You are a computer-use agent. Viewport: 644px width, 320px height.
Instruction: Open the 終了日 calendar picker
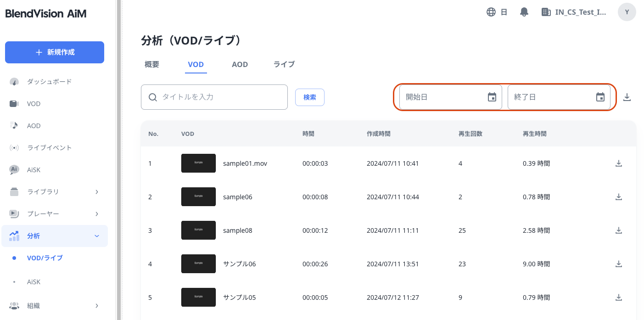tap(600, 97)
